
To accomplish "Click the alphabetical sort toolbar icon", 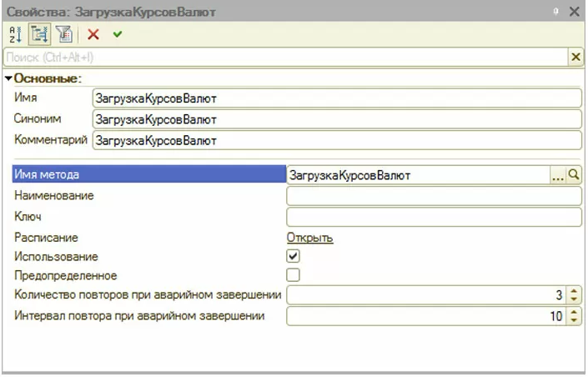I will click(x=15, y=34).
